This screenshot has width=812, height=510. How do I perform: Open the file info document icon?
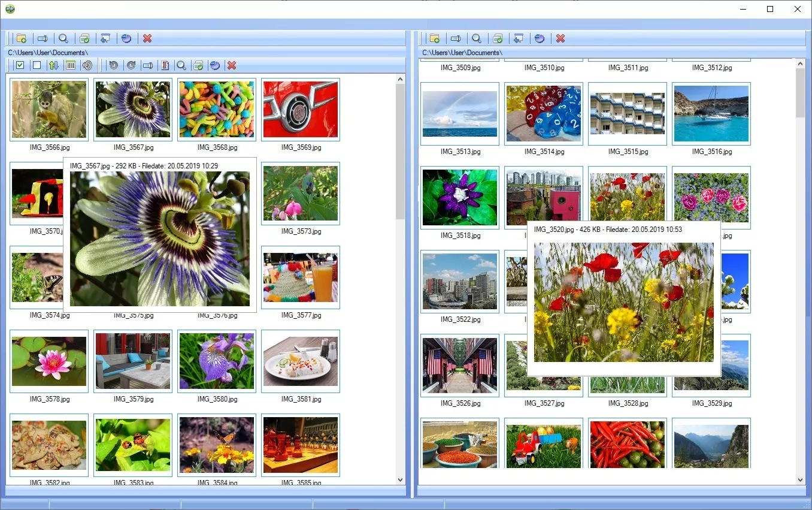[165, 65]
